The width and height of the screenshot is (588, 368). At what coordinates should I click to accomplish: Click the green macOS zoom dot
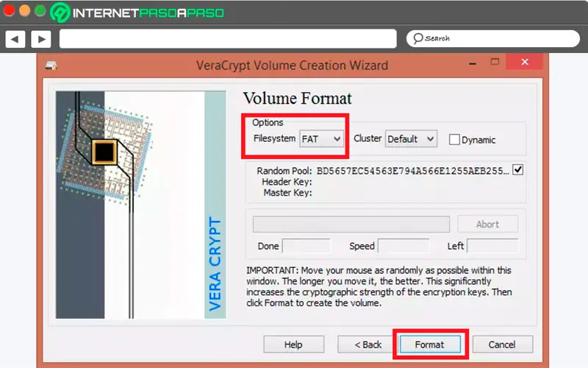coord(40,10)
